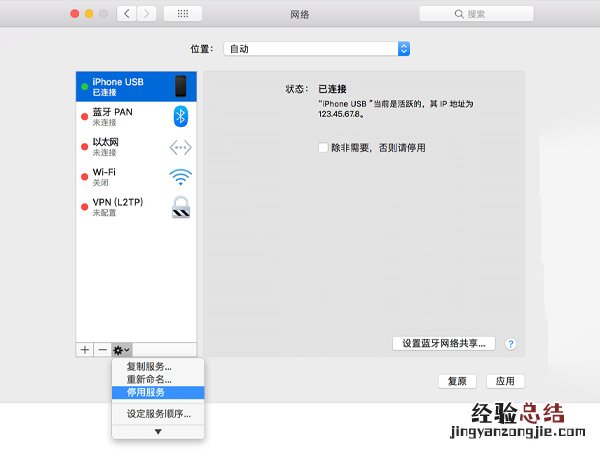Click menu scroll-down arrow
Image resolution: width=600 pixels, height=450 pixels.
coord(158,432)
